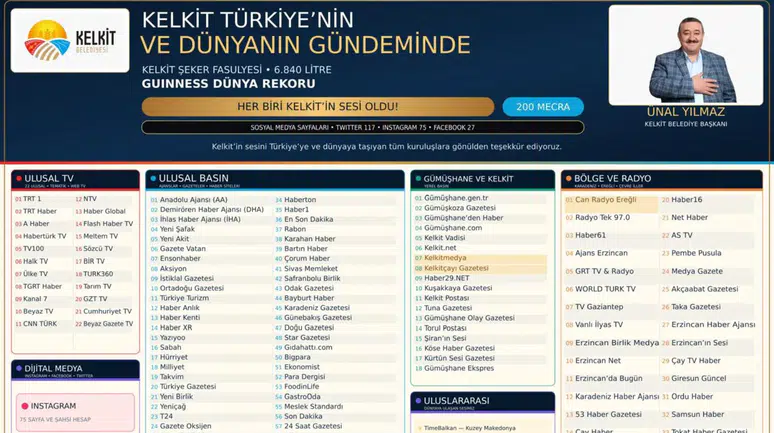This screenshot has height=433, width=774.
Task: Select the ULUSAL TV section header
Action: click(x=75, y=180)
